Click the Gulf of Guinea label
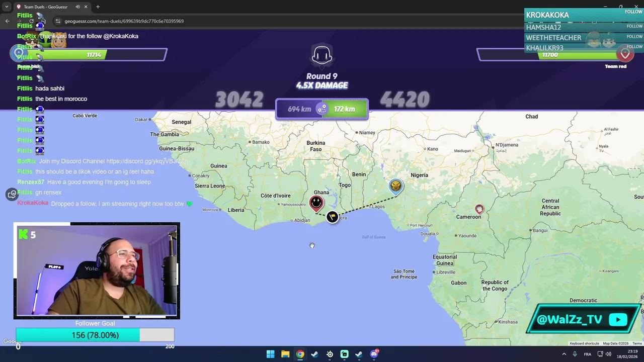This screenshot has height=362, width=644. 374,237
